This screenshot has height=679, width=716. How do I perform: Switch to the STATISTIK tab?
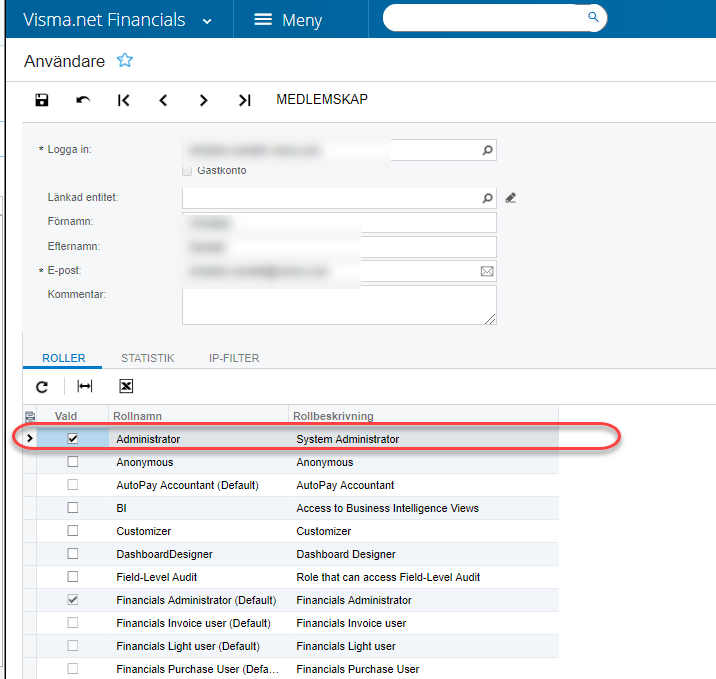point(147,358)
